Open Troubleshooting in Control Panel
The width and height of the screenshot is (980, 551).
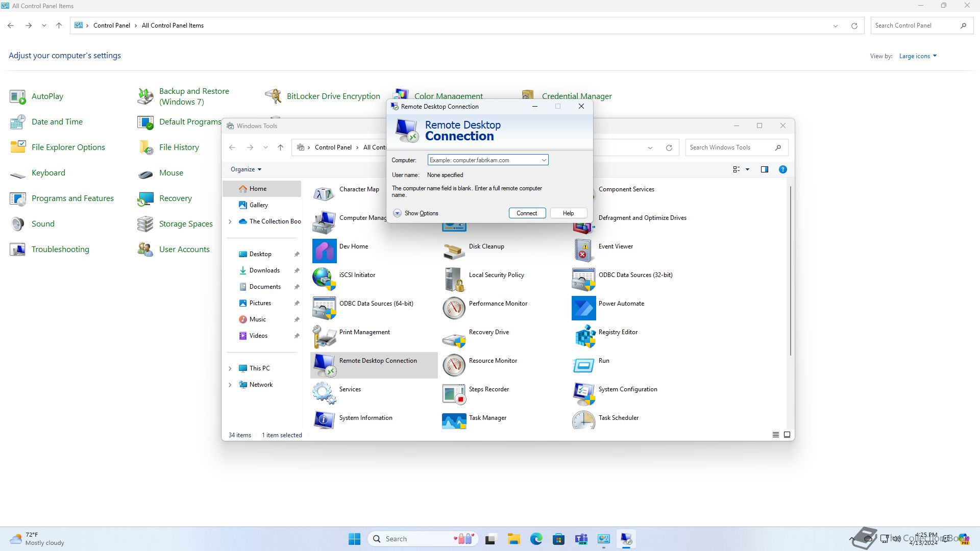point(50,249)
